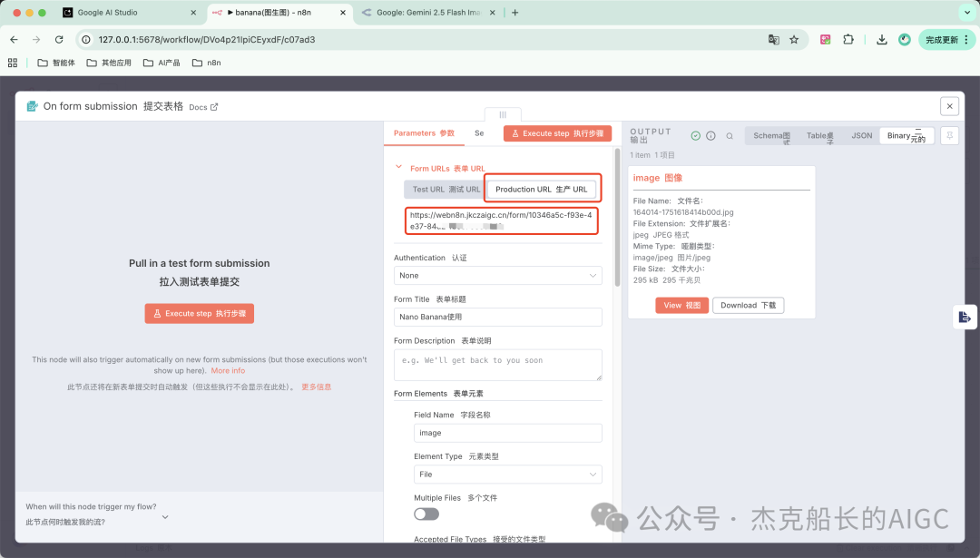Close the banana n8n browser tab

[x=342, y=13]
